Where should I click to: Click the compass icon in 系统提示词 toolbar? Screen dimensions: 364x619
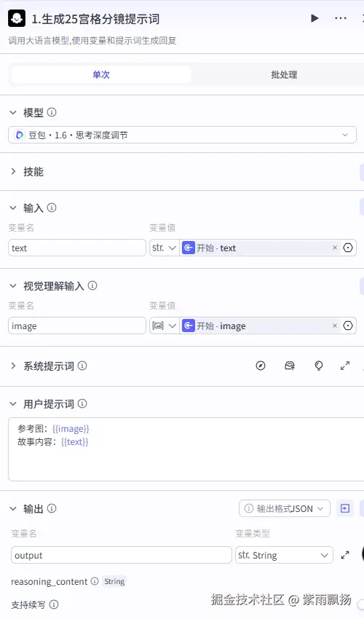[x=261, y=366]
